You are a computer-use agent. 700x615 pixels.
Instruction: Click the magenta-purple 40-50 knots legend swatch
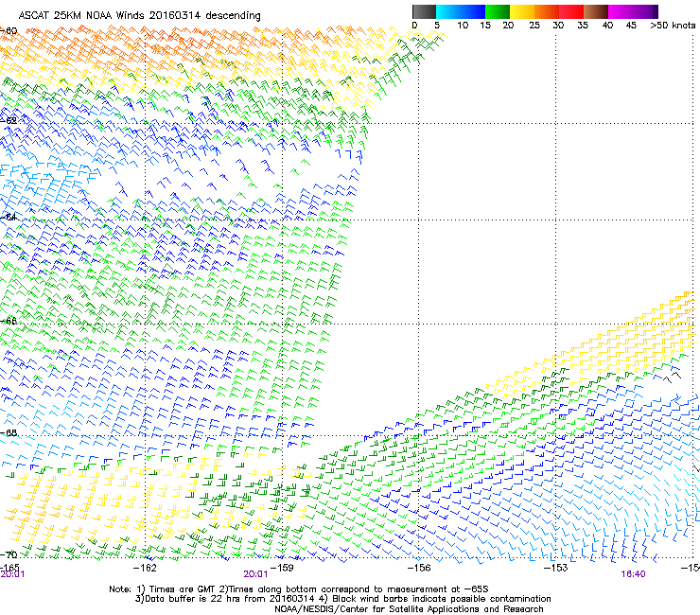(x=633, y=11)
